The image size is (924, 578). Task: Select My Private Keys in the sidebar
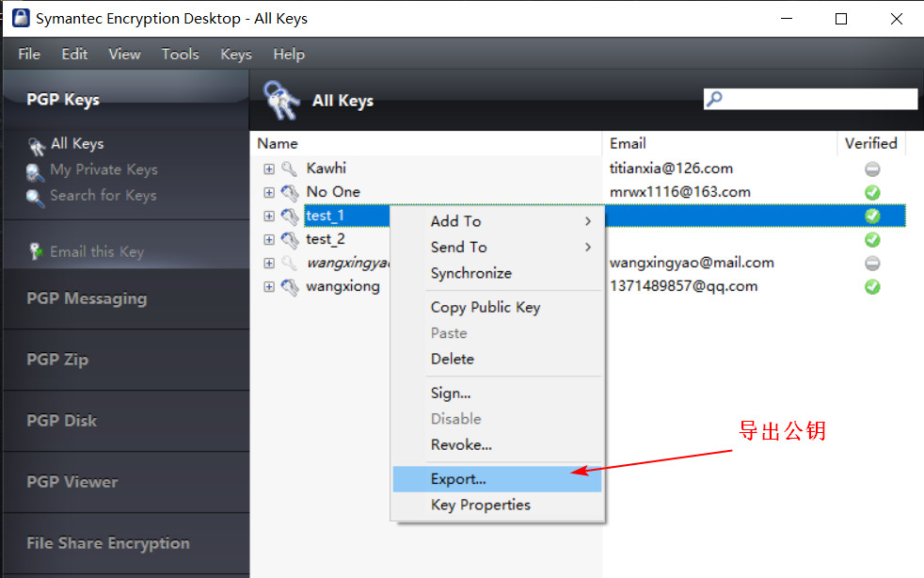coord(104,169)
